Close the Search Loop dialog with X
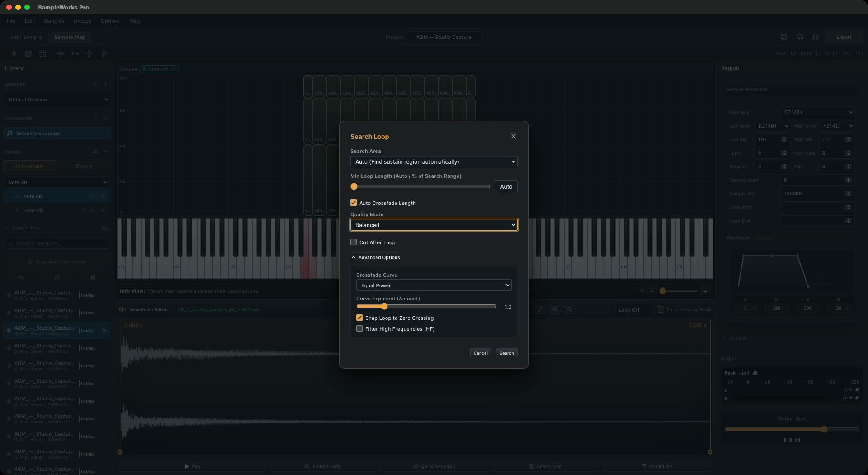 [513, 136]
